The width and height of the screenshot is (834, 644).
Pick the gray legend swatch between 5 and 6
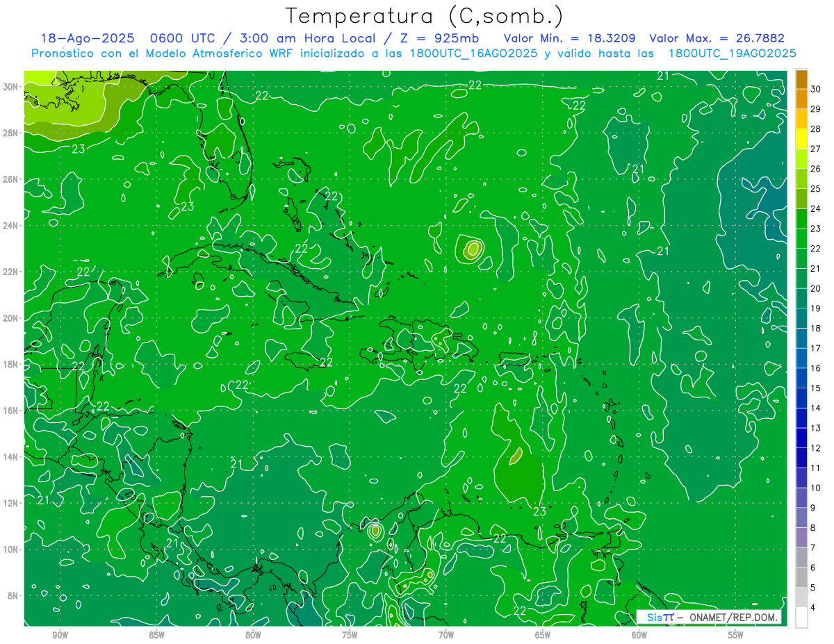801,578
